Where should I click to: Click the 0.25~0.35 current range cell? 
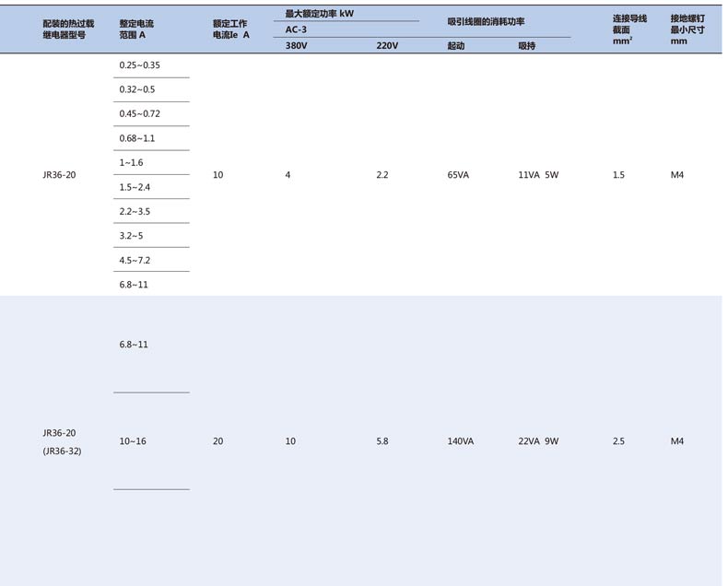(139, 65)
